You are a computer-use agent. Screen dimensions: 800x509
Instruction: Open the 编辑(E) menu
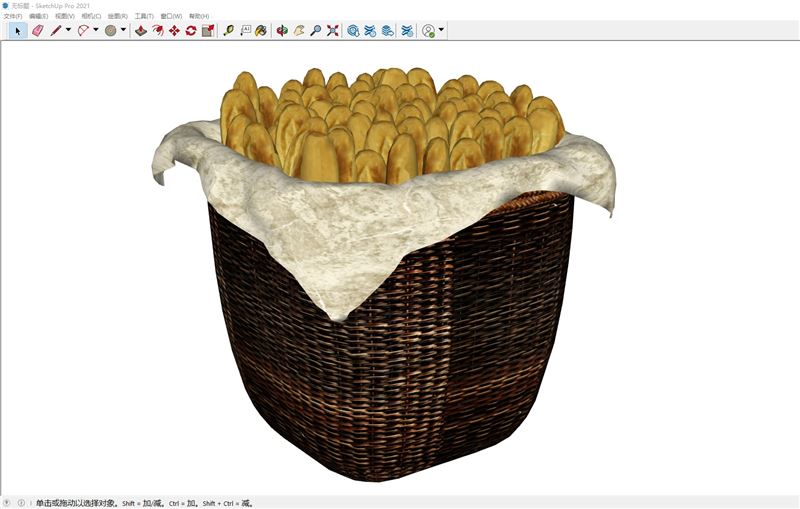pos(39,16)
